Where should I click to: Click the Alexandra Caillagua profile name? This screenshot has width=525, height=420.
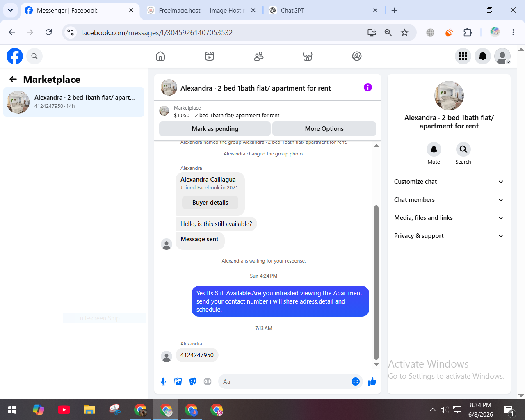[x=208, y=180]
